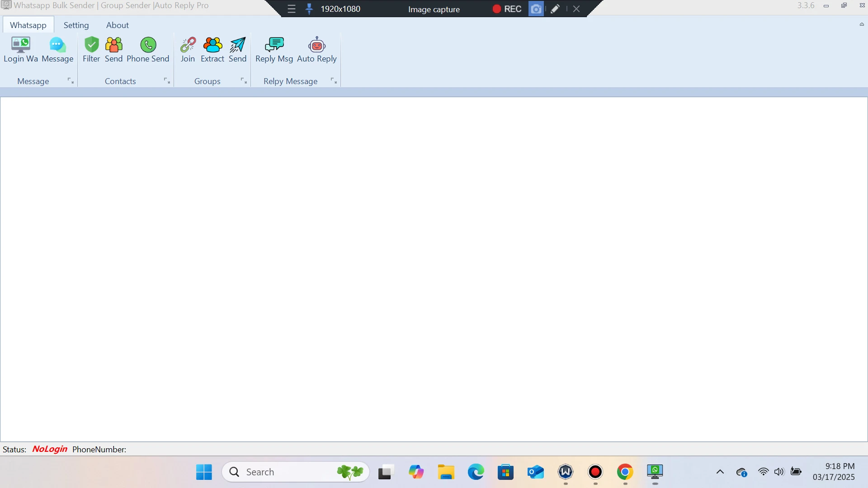This screenshot has width=868, height=488.
Task: Take a screenshot with the camera icon
Action: 536,9
